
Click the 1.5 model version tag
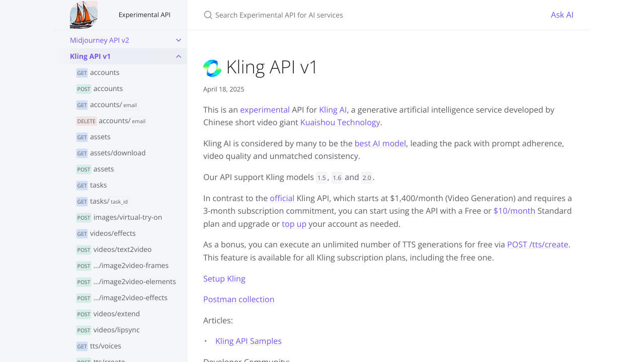coord(321,177)
